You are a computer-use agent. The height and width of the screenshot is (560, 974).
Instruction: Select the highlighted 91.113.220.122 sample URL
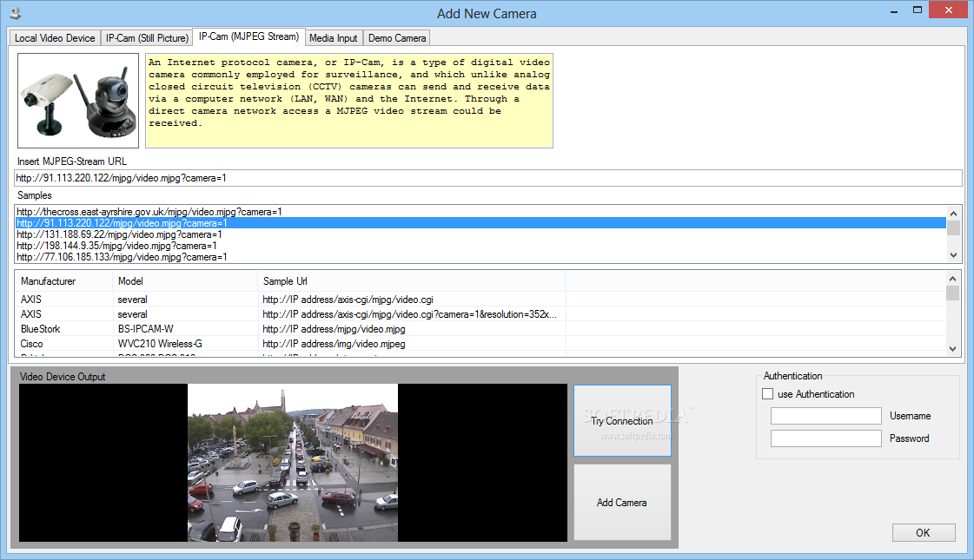click(x=480, y=223)
